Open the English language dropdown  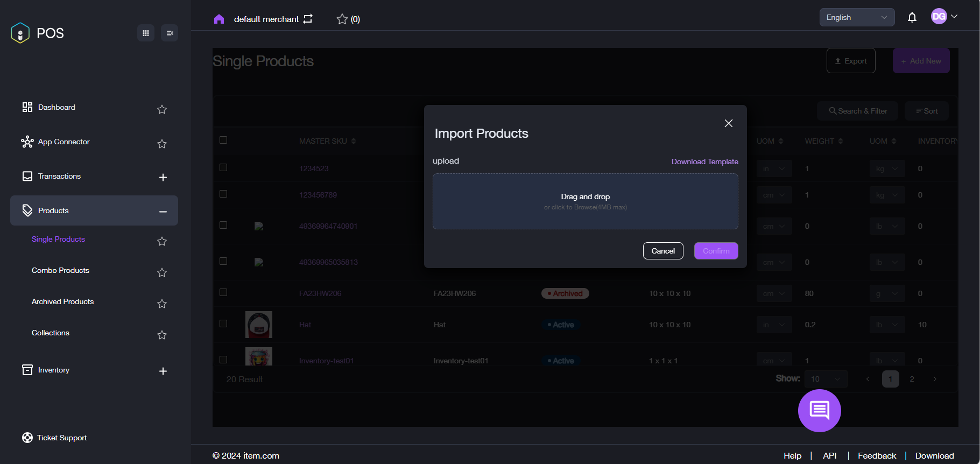pos(857,17)
